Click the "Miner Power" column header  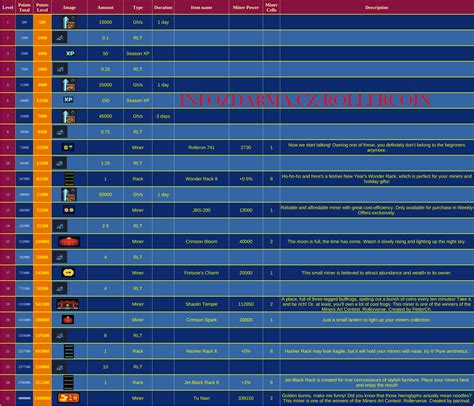(x=246, y=7)
